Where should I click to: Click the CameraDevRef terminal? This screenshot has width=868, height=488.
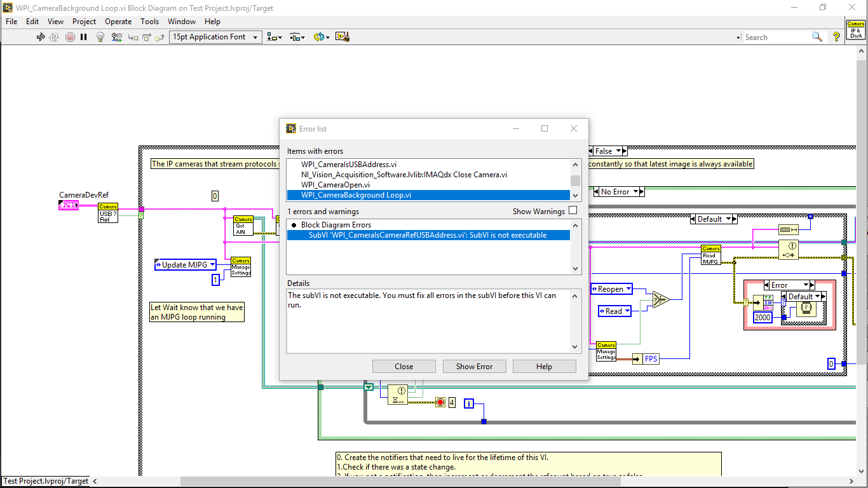[x=69, y=205]
